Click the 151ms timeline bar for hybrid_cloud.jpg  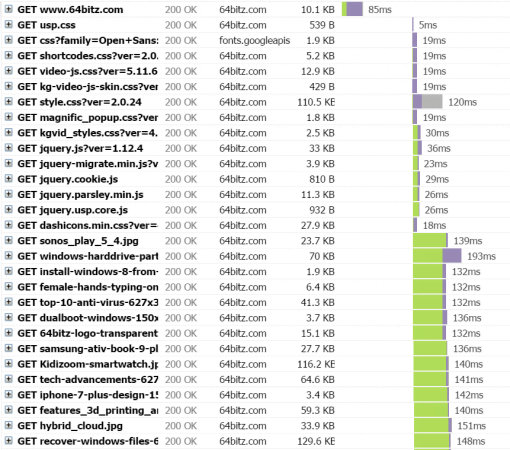[433, 426]
